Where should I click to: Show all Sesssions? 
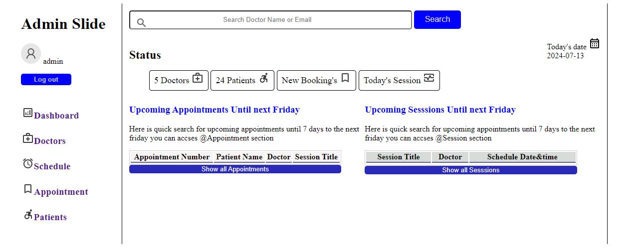(x=470, y=170)
